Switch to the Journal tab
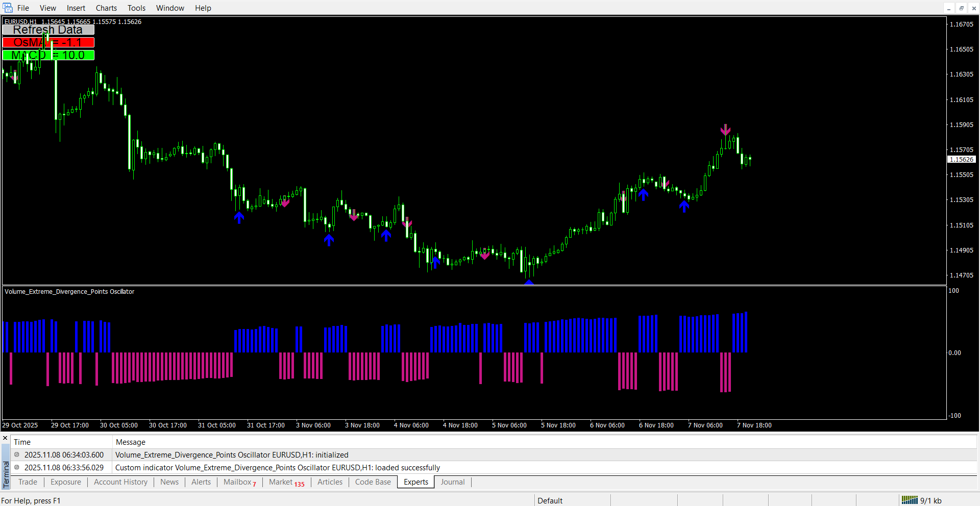Image resolution: width=980 pixels, height=506 pixels. coord(452,482)
